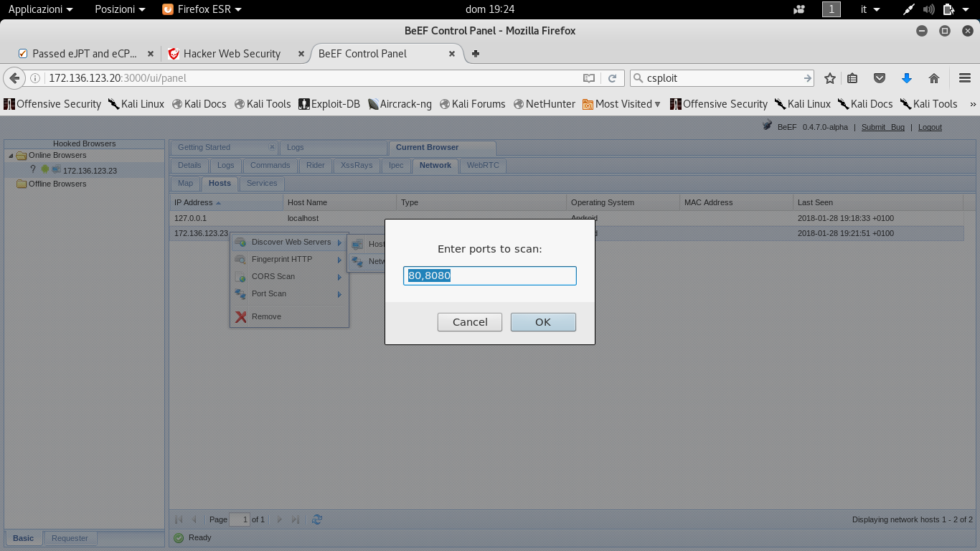
Task: Click the screen recorder camera icon
Action: tap(799, 9)
